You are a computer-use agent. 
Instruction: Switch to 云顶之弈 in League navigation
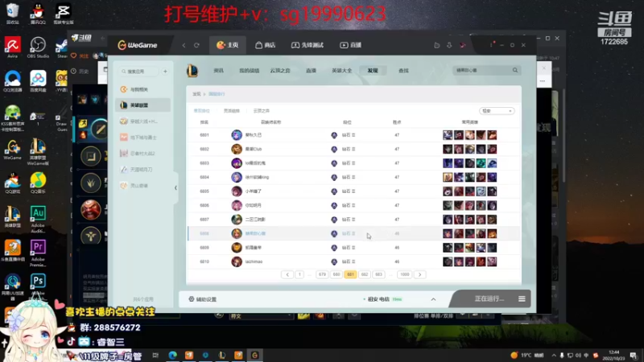[280, 71]
